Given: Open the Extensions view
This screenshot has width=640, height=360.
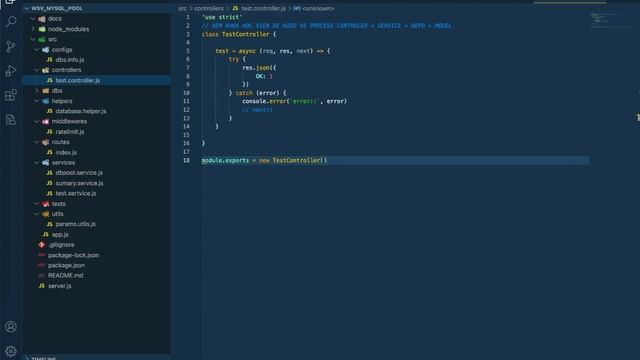Looking at the screenshot, I should (x=11, y=95).
